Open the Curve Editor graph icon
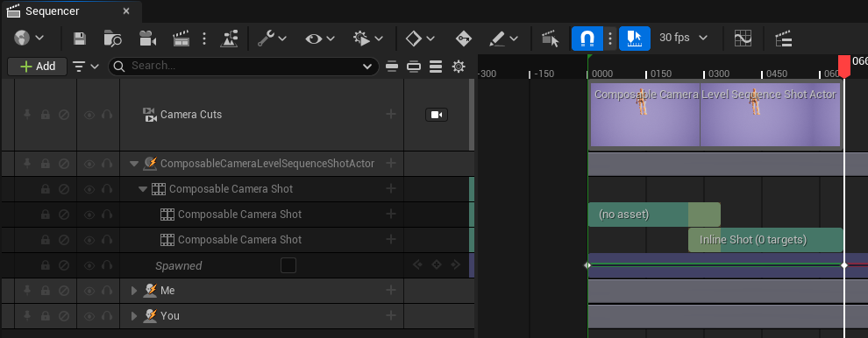This screenshot has height=338, width=868. point(743,39)
